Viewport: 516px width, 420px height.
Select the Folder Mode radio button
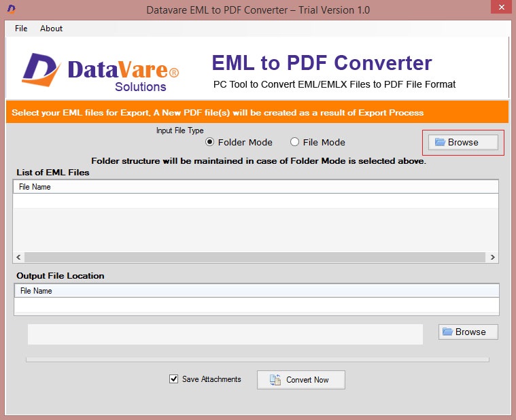click(x=209, y=142)
